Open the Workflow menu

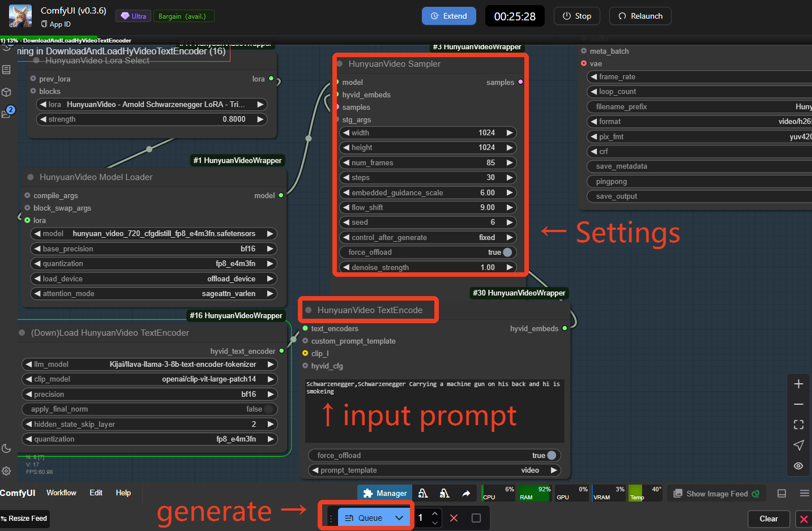pos(61,493)
